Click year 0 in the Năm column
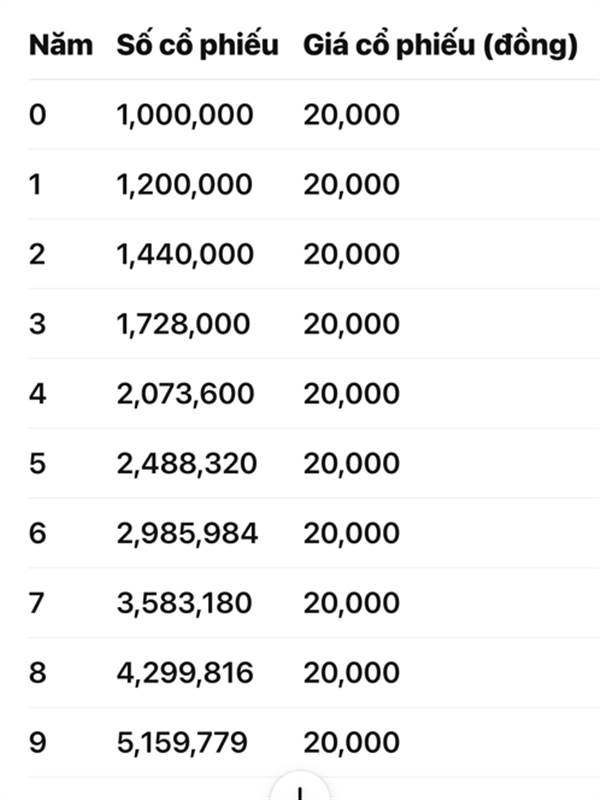This screenshot has height=800, width=600. click(x=37, y=115)
